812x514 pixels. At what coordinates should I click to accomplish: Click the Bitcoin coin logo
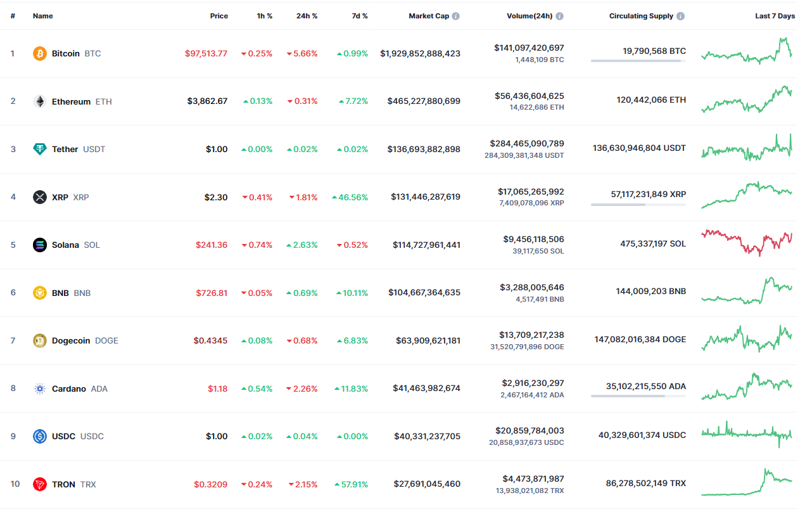click(x=40, y=54)
